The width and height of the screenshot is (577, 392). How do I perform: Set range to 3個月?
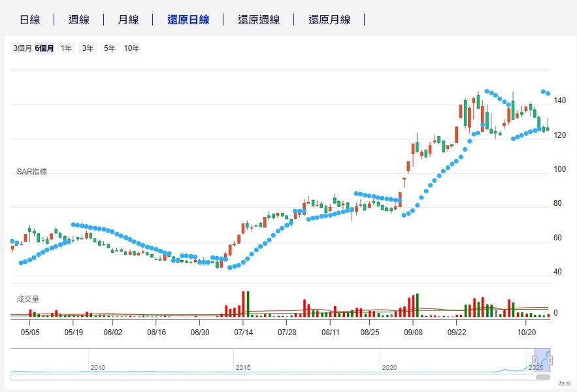pos(22,48)
